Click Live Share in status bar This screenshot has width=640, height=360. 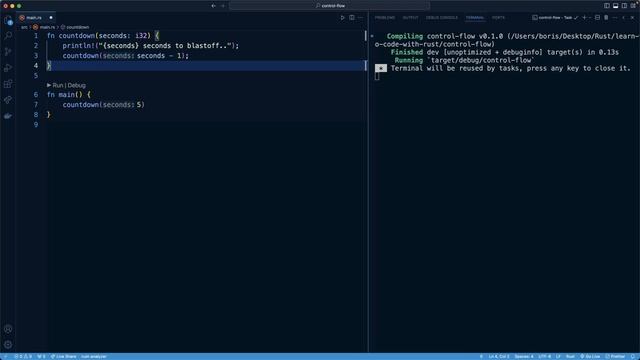pos(64,356)
